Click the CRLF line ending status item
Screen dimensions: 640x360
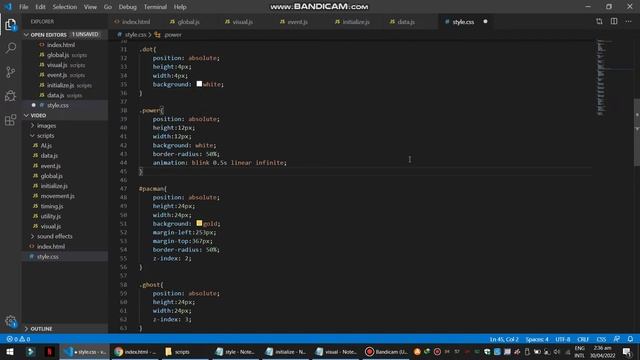tap(583, 339)
